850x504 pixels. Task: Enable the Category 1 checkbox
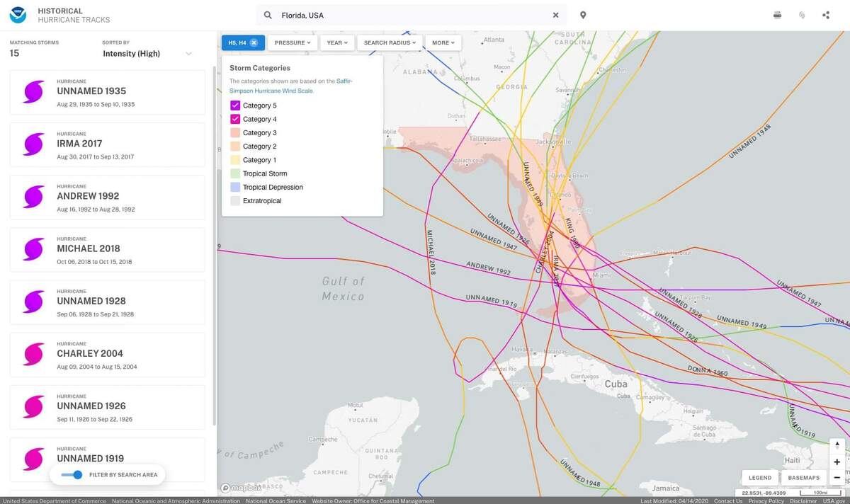(x=235, y=160)
